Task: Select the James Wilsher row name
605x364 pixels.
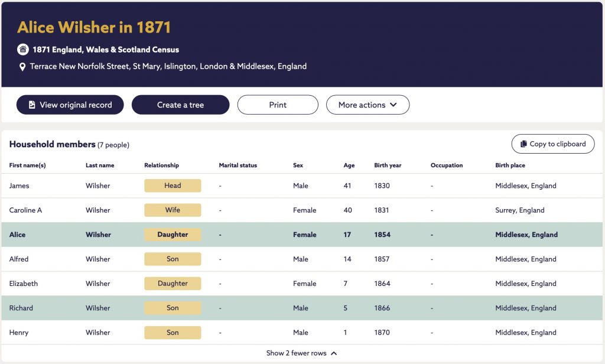Action: pyautogui.click(x=19, y=186)
